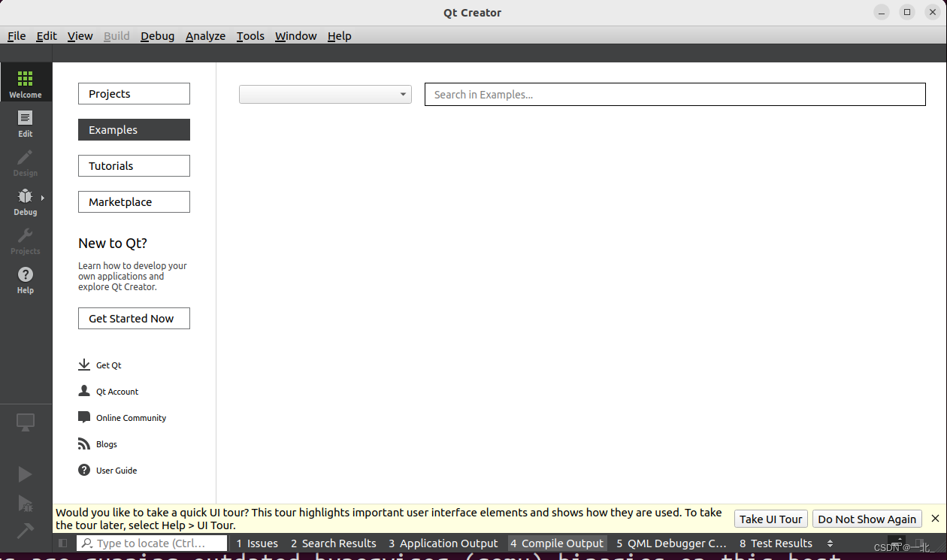Viewport: 947px width, 560px height.
Task: Expand the Debug mode submenu arrow
Action: [x=43, y=198]
